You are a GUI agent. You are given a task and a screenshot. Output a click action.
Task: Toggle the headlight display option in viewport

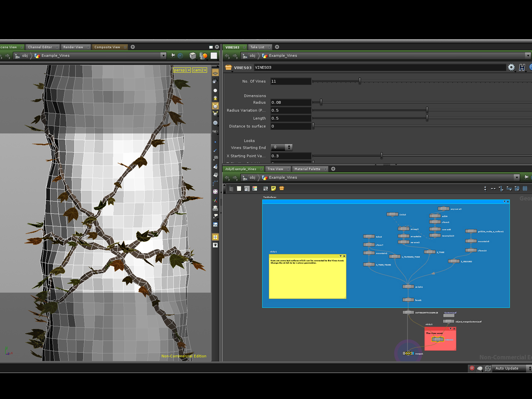[x=215, y=98]
